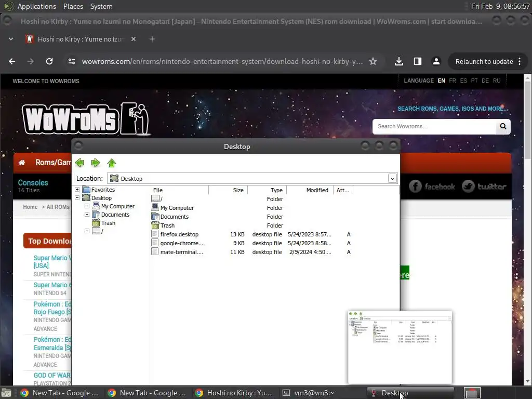Open site information icon in address bar
This screenshot has width=532, height=399.
(72, 61)
